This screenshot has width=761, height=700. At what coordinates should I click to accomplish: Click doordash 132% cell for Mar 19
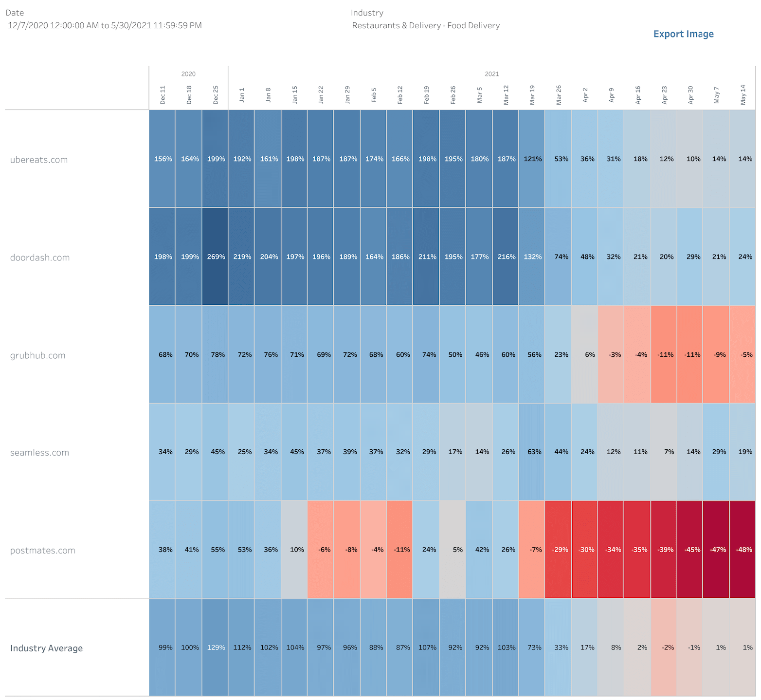click(x=532, y=257)
